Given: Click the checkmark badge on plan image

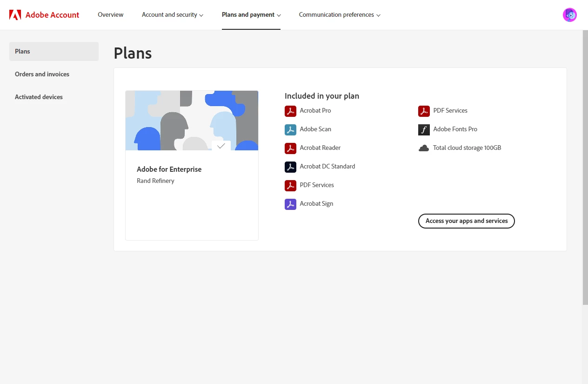Looking at the screenshot, I should [221, 146].
